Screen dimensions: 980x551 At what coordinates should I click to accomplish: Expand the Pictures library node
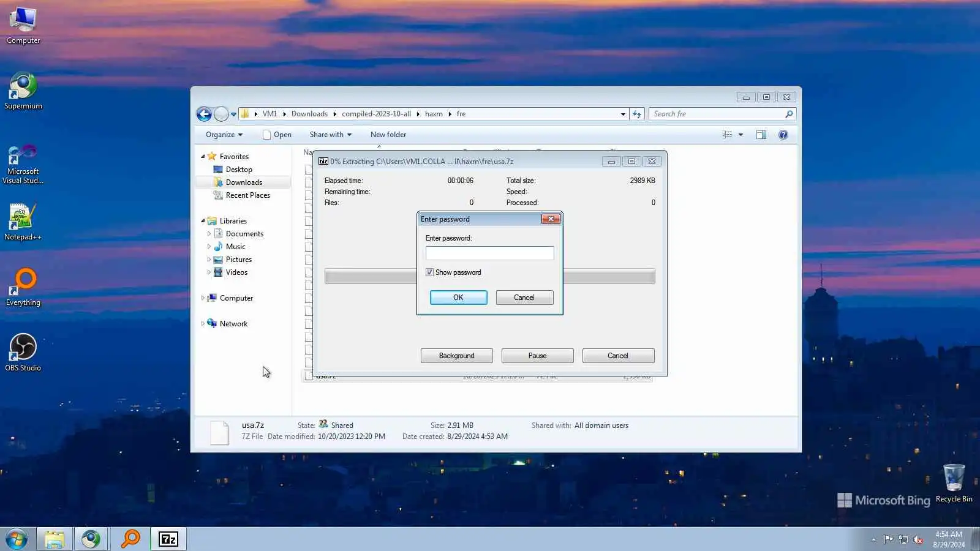[209, 260]
